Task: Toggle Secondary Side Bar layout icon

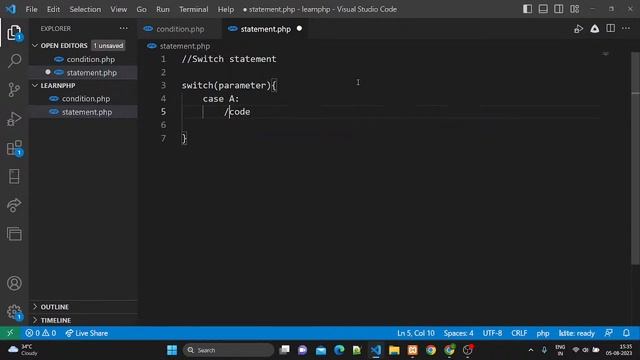Action: click(559, 9)
